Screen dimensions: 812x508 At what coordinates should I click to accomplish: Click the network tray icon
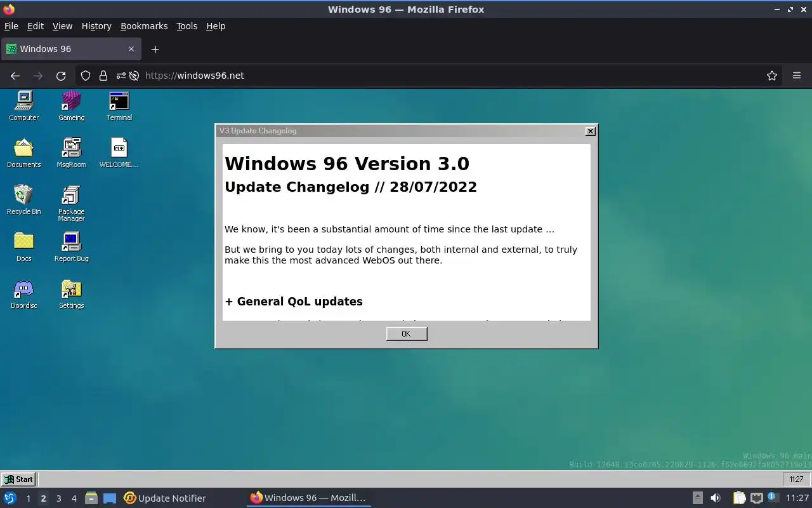pyautogui.click(x=756, y=498)
